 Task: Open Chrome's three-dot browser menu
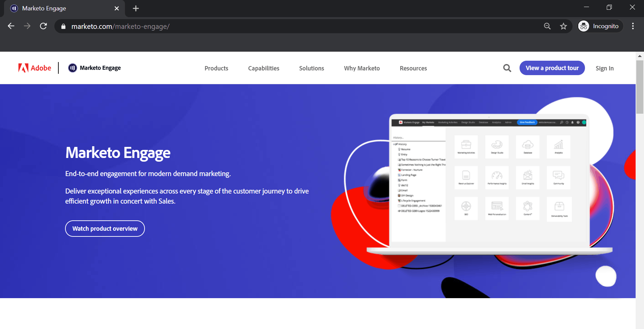[633, 26]
